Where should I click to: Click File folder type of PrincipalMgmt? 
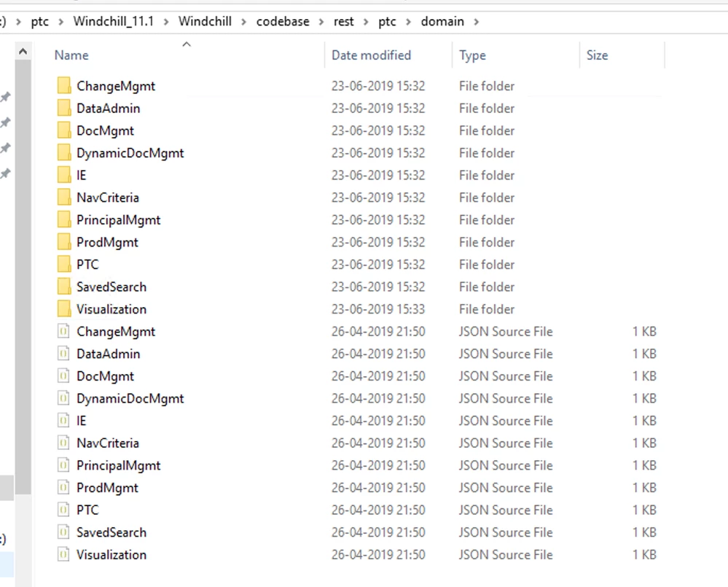tap(487, 220)
